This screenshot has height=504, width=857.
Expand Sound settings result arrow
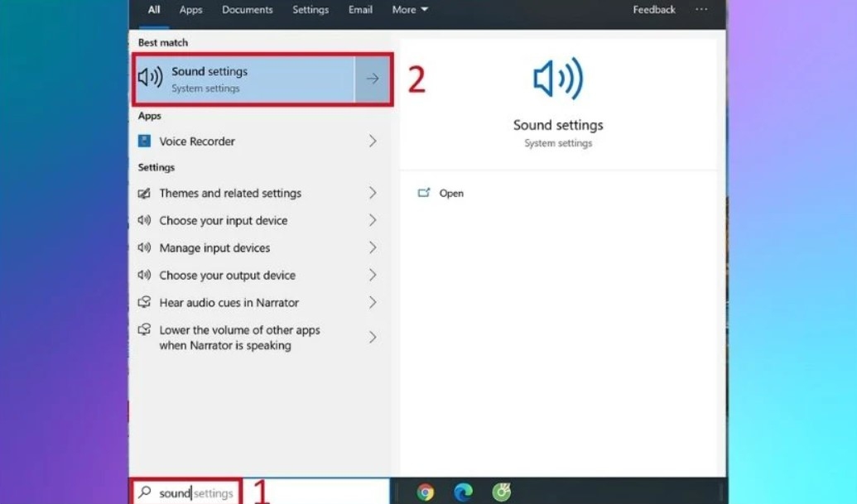tap(373, 79)
